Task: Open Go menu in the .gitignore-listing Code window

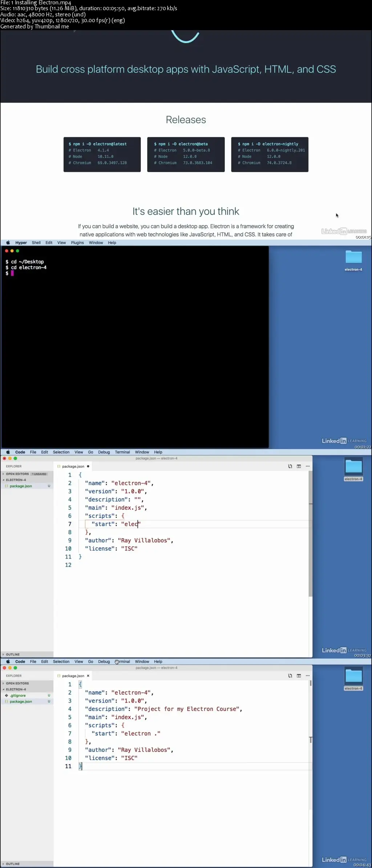Action: point(90,661)
